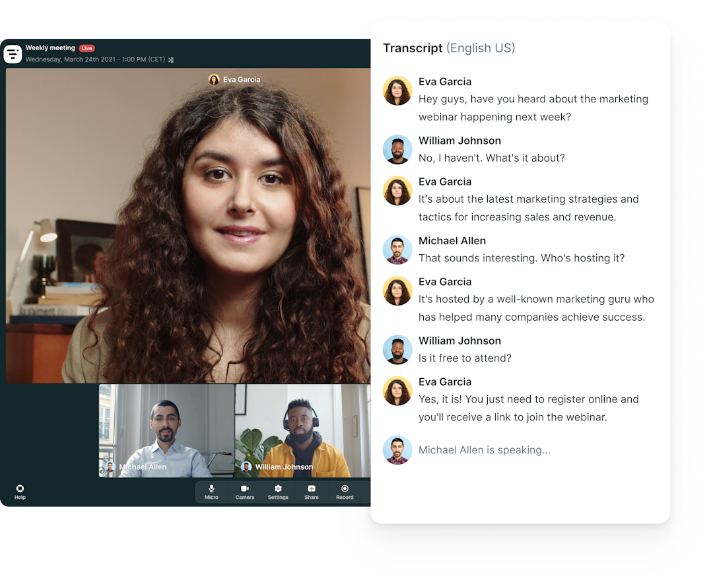Click avatar beside "Is it free to attend?"
This screenshot has height=588, width=713.
(397, 350)
